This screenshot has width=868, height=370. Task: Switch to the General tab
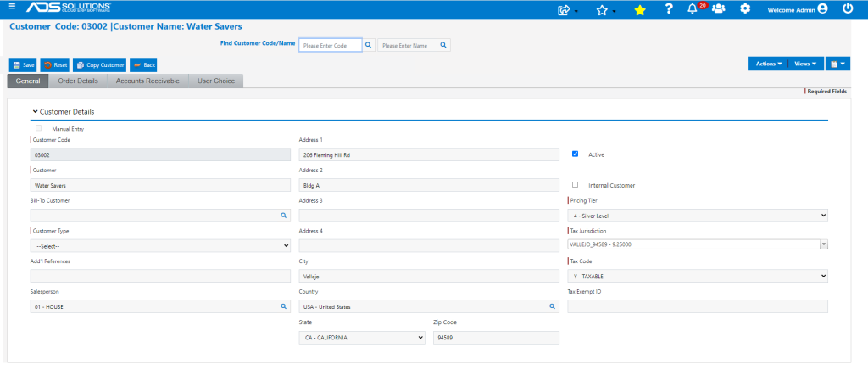(x=28, y=81)
